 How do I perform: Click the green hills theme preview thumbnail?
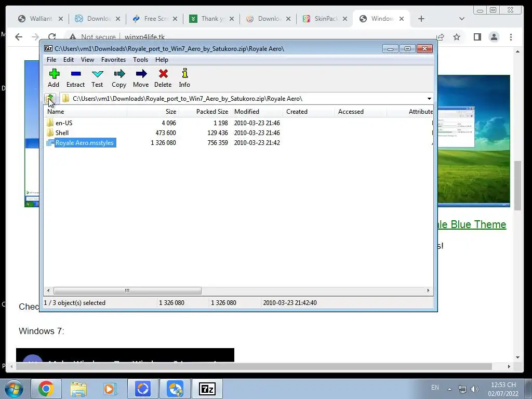pos(474,141)
